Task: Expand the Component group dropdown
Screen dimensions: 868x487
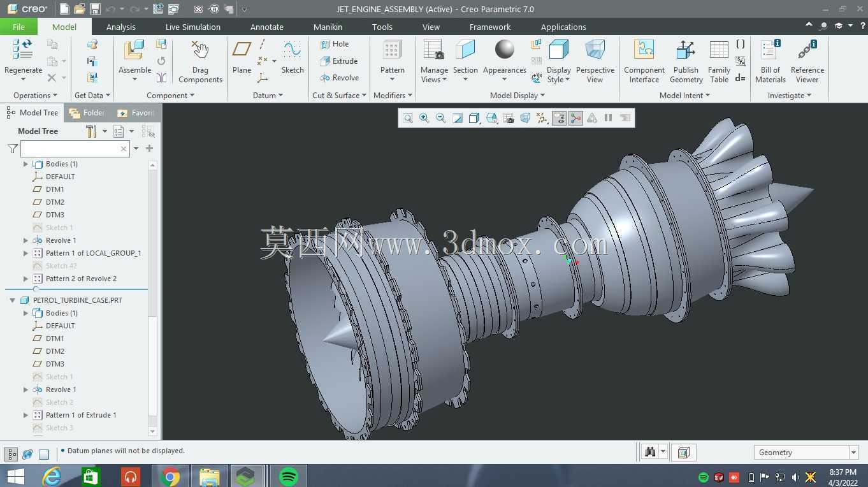Action: pos(170,96)
